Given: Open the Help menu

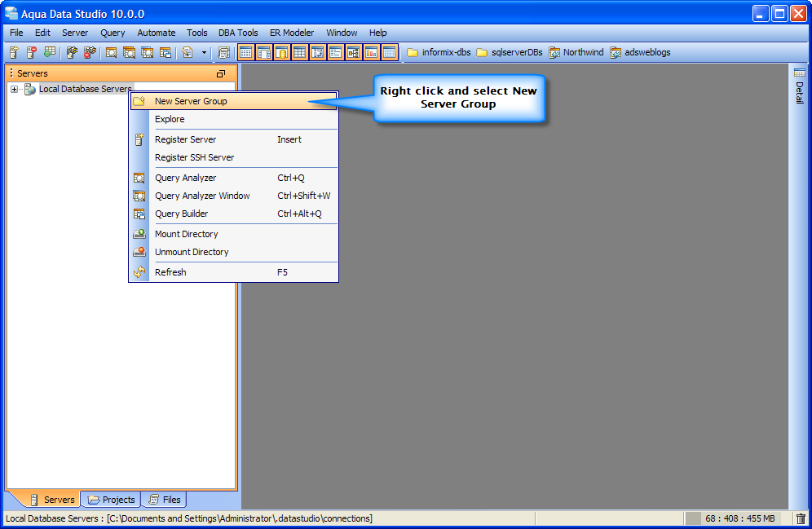Looking at the screenshot, I should [x=377, y=33].
